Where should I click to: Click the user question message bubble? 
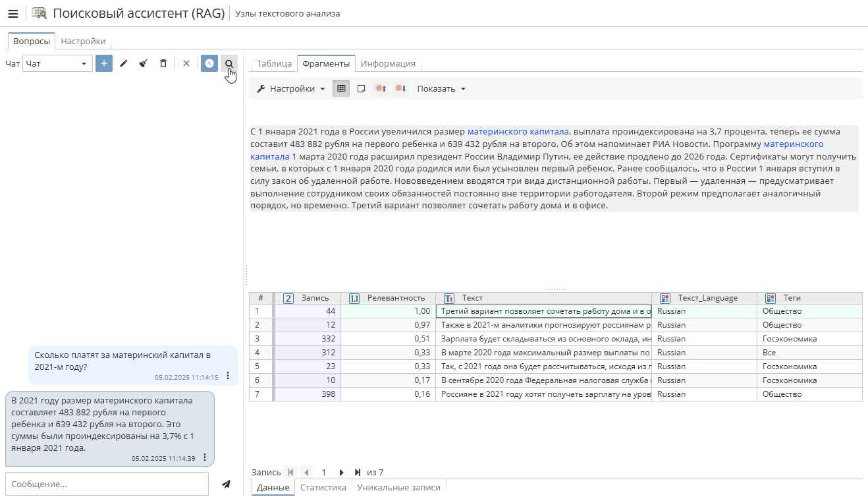(133, 365)
